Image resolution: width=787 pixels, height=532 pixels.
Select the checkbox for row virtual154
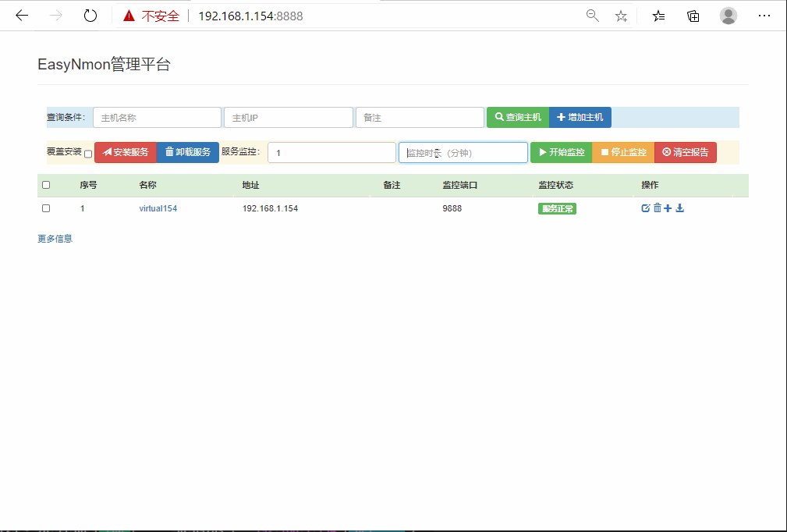coord(46,208)
